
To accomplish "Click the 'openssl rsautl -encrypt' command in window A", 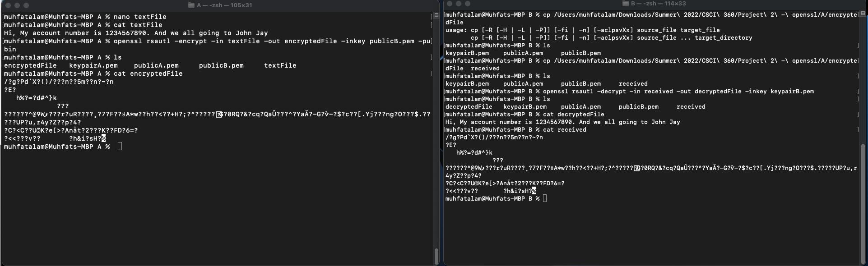I will point(272,41).
